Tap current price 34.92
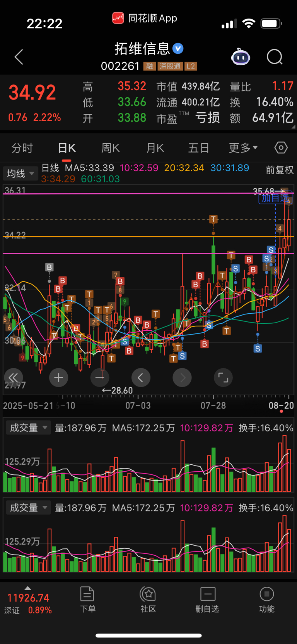This screenshot has height=644, width=297. (32, 93)
